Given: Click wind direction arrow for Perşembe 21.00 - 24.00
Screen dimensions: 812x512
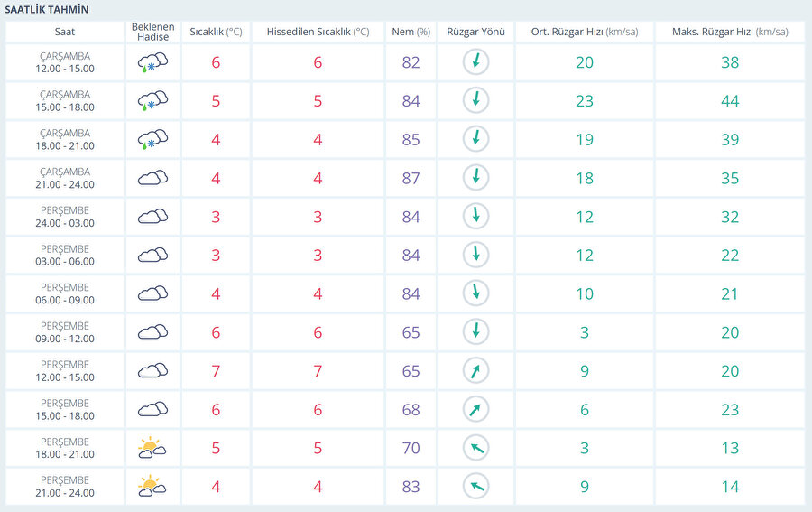Looking at the screenshot, I should coord(475,487).
